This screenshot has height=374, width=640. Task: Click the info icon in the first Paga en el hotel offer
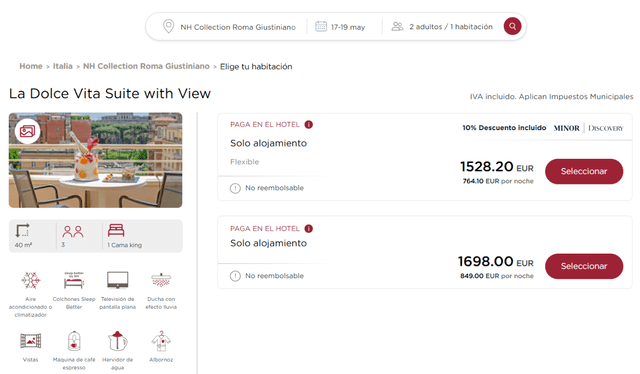pos(309,125)
